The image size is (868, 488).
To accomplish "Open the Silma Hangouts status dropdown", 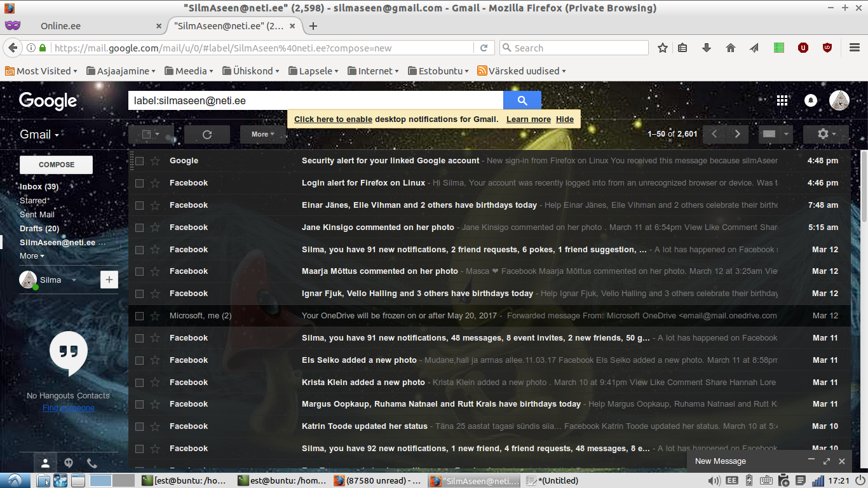I will pyautogui.click(x=74, y=280).
